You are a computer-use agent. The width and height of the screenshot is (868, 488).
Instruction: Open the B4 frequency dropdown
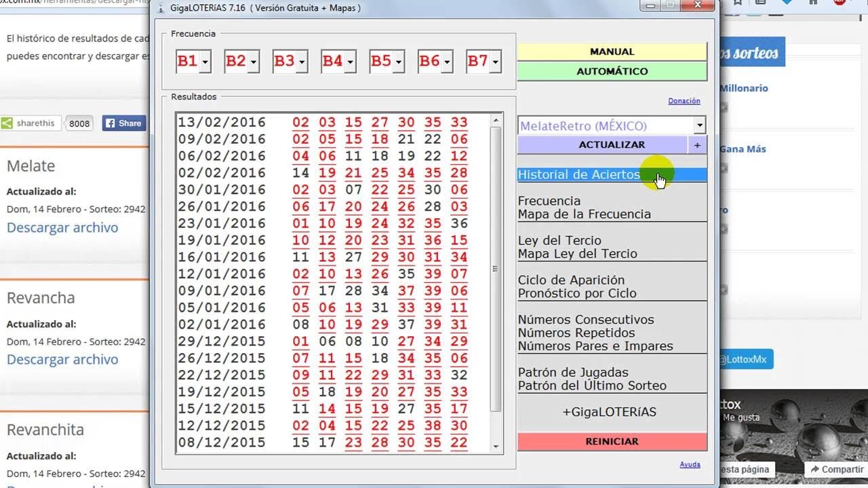click(351, 62)
